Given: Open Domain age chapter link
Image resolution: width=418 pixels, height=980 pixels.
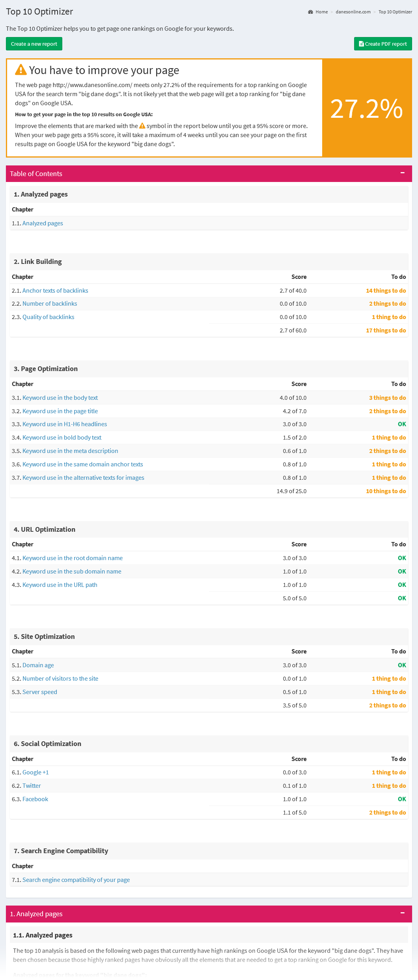Looking at the screenshot, I should click(x=38, y=665).
